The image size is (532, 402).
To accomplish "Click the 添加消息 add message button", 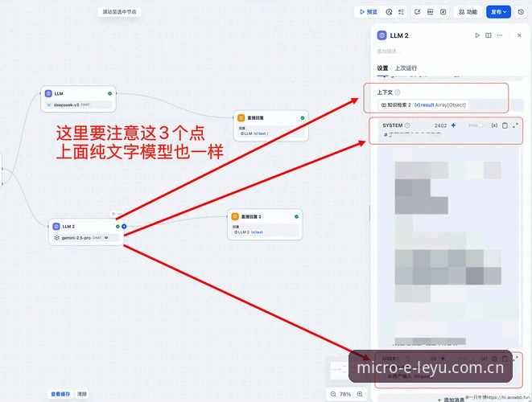I will [452, 400].
